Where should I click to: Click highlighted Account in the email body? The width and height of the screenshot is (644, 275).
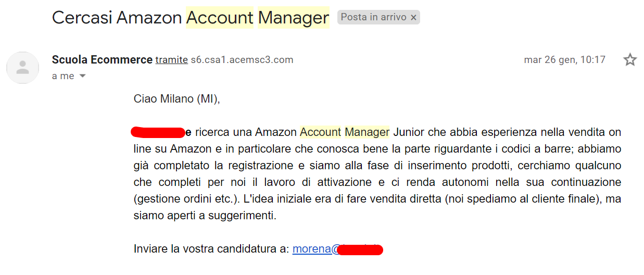(x=320, y=132)
